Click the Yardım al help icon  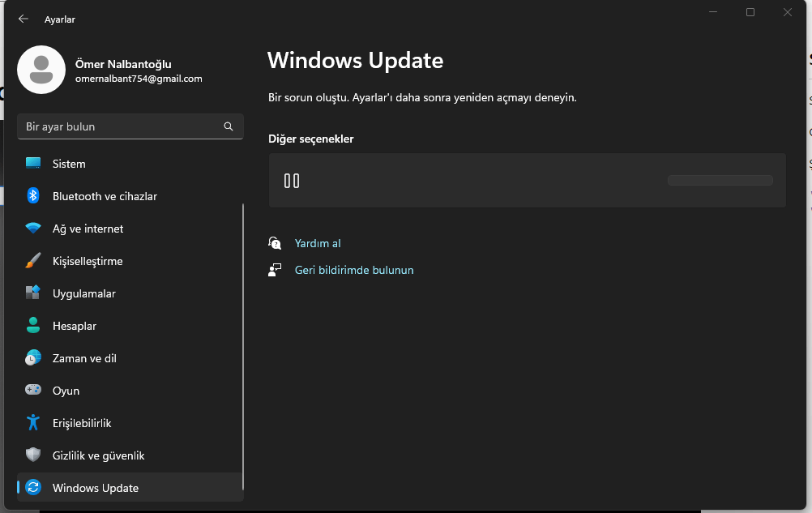[275, 243]
